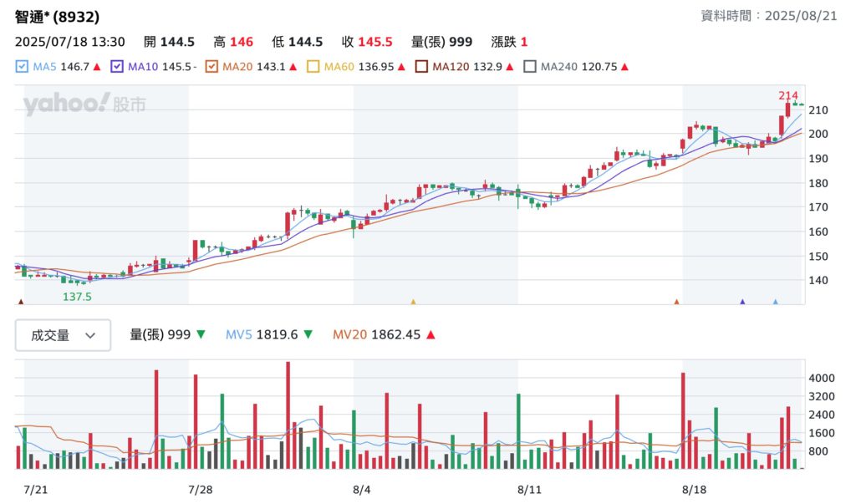The image size is (856, 504).
Task: Open the 成交量 indicator dropdown
Action: [64, 335]
